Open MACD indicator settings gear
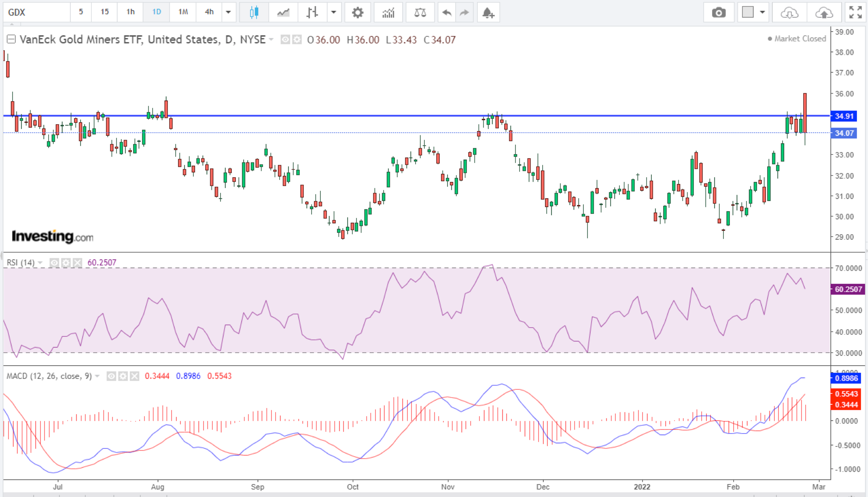 [123, 376]
